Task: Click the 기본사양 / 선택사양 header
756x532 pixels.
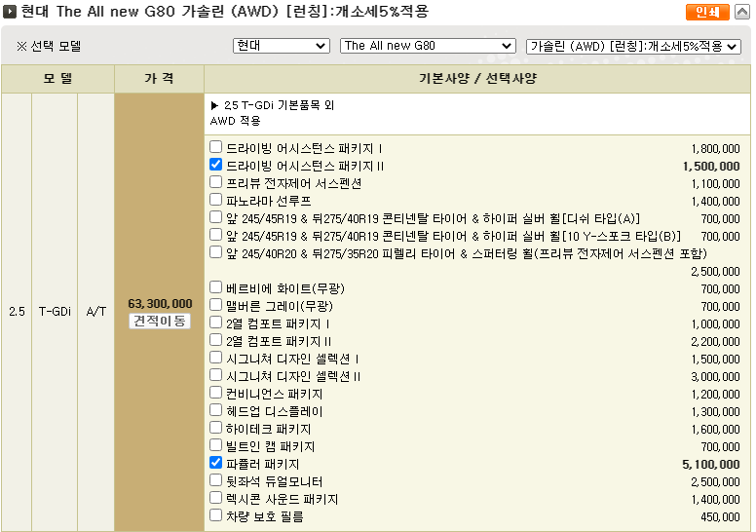Action: click(x=477, y=78)
